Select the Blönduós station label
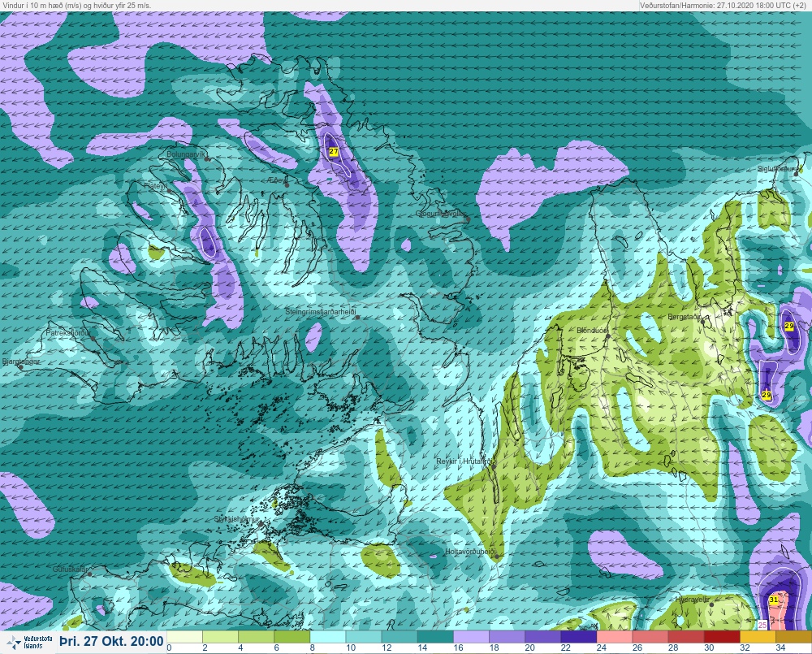812x654 pixels. pos(593,330)
